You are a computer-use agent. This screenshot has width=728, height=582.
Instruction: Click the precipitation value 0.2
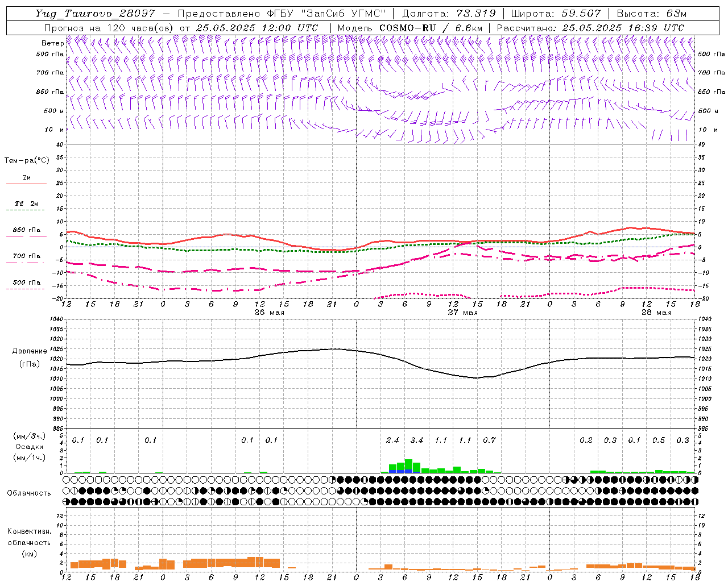point(586,440)
